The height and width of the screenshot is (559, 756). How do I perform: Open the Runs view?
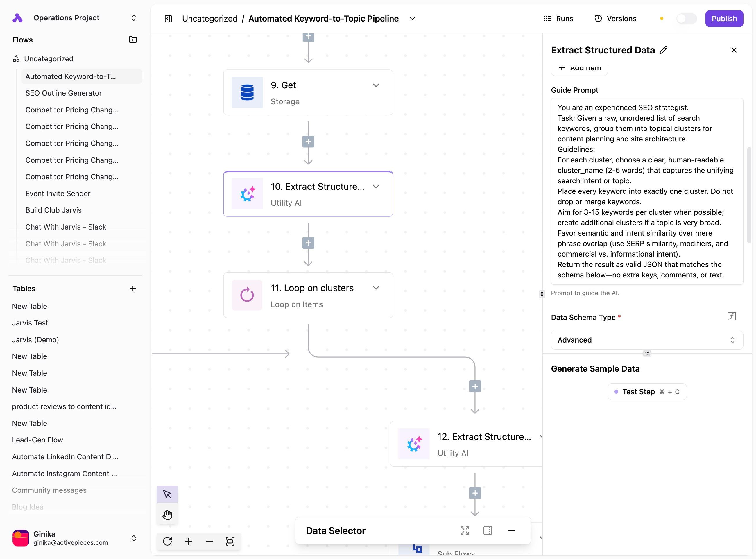point(558,19)
